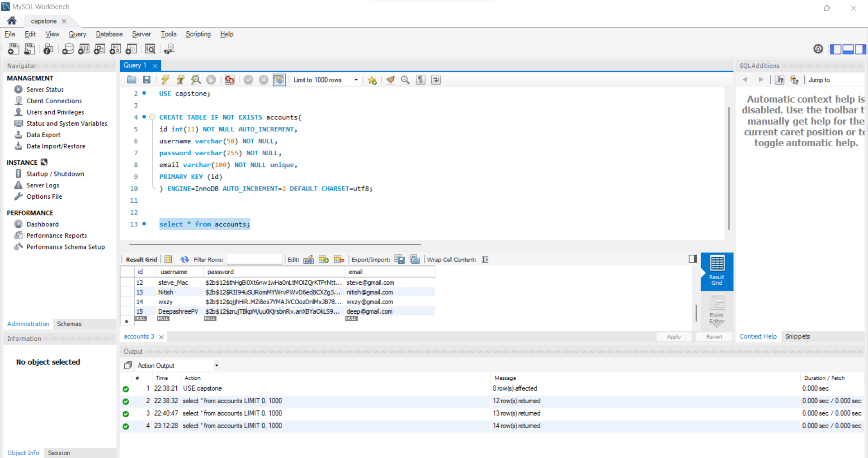Toggle result side panel visibility
The image size is (868, 458).
pos(693,259)
